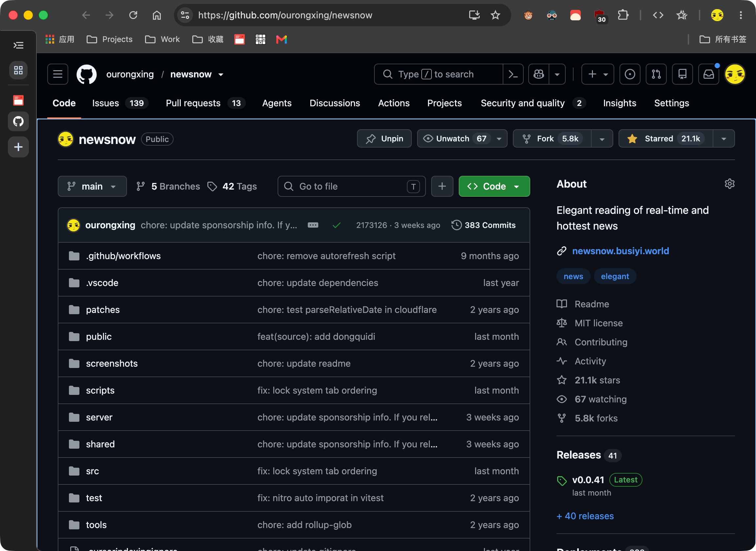The image size is (756, 551).
Task: Open user avatar menu in GitHub header
Action: (x=735, y=74)
